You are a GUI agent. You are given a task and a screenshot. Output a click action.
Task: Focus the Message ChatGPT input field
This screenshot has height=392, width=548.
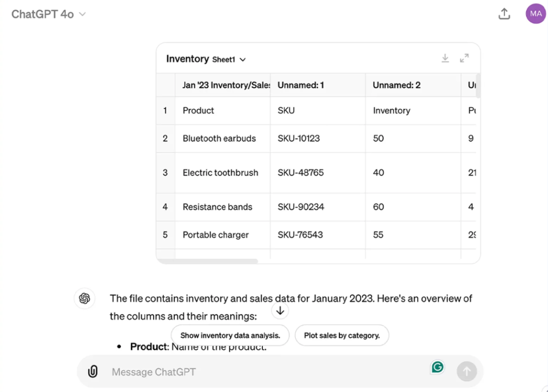[x=264, y=372]
